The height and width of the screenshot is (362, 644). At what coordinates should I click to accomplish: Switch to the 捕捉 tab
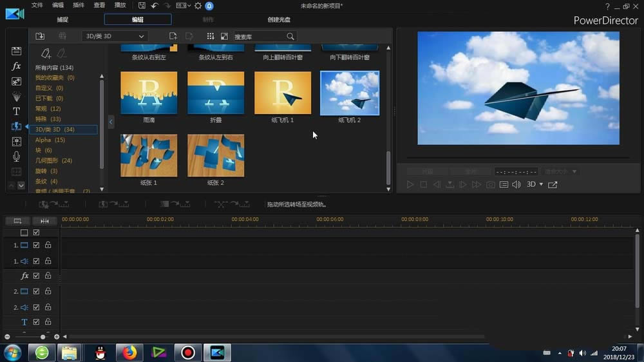point(62,20)
